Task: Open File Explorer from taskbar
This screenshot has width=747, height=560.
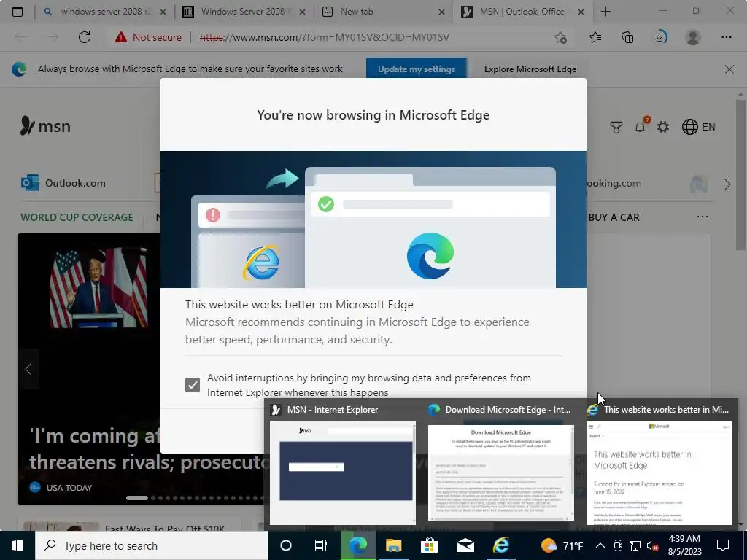Action: 393,545
